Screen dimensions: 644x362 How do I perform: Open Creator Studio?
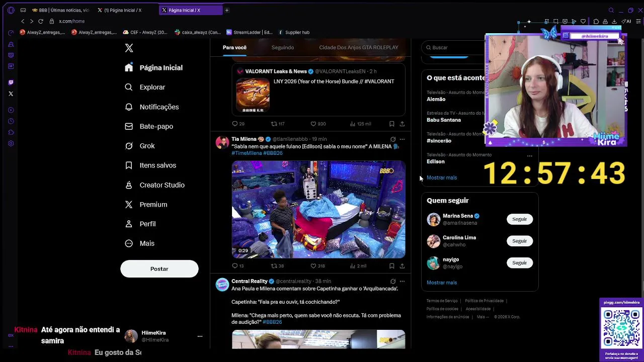(154, 185)
